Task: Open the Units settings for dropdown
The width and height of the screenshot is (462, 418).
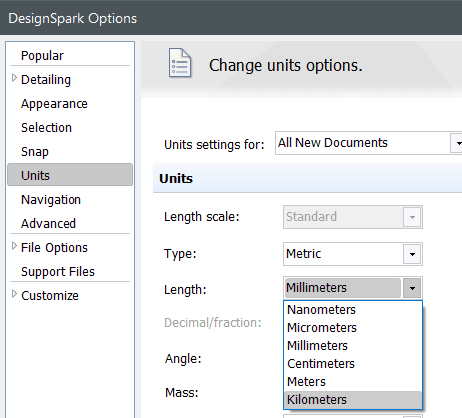Action: point(368,143)
